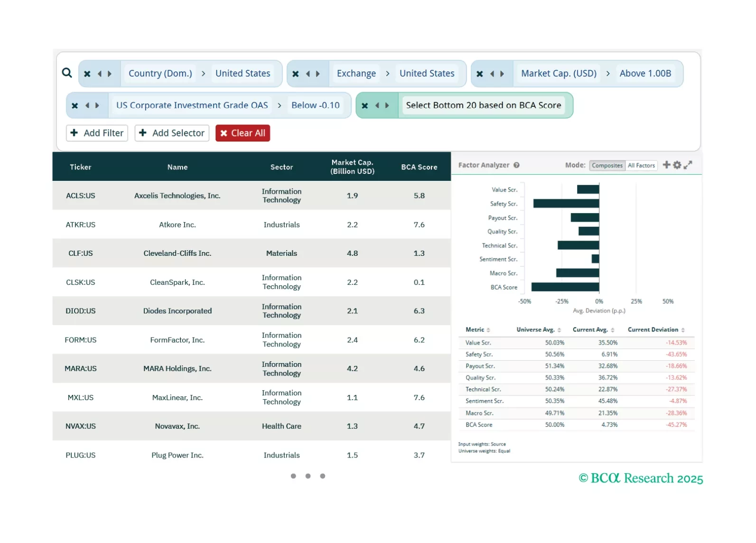Image resolution: width=756 pixels, height=543 pixels.
Task: Click the search magnifier icon
Action: [x=67, y=73]
